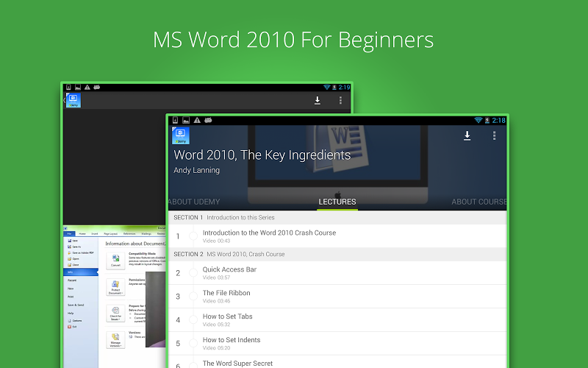Switch to the ABOUT UDEMY tab

[194, 202]
